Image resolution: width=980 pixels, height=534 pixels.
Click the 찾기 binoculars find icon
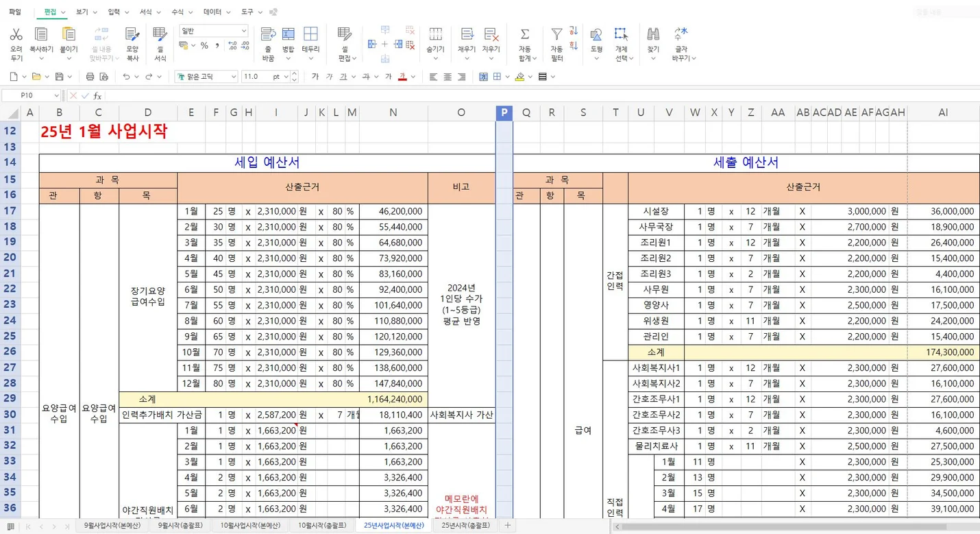pyautogui.click(x=653, y=34)
